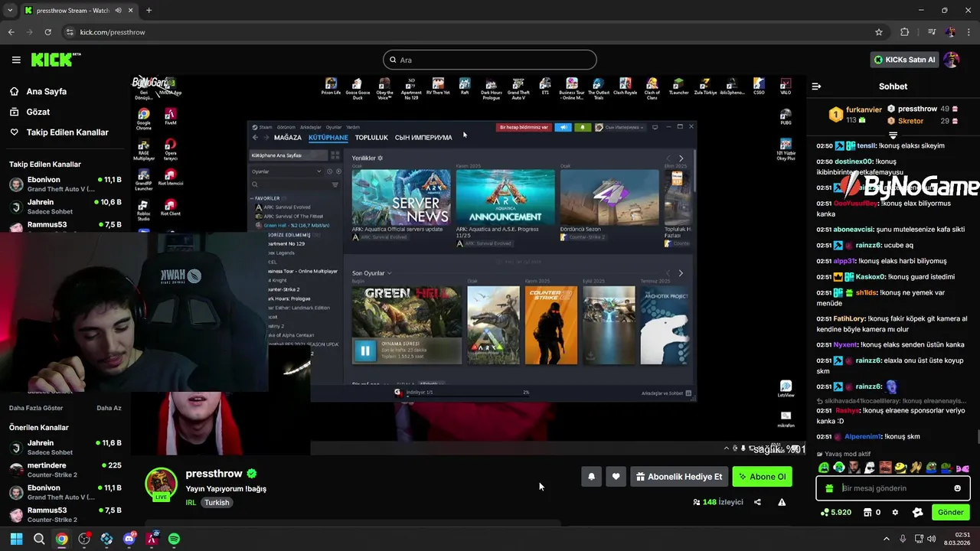The height and width of the screenshot is (551, 980).
Task: Open the Arkadaşlar menu in Steam
Action: (310, 127)
